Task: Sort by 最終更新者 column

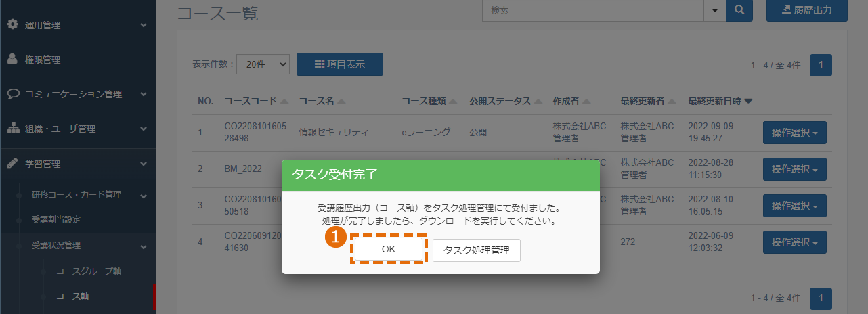Action: point(648,101)
